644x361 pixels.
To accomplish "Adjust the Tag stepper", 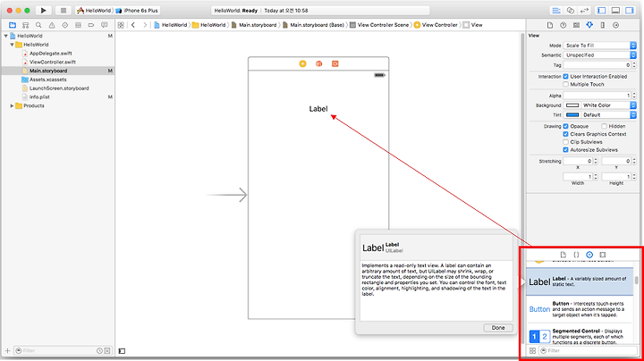I will pos(634,65).
